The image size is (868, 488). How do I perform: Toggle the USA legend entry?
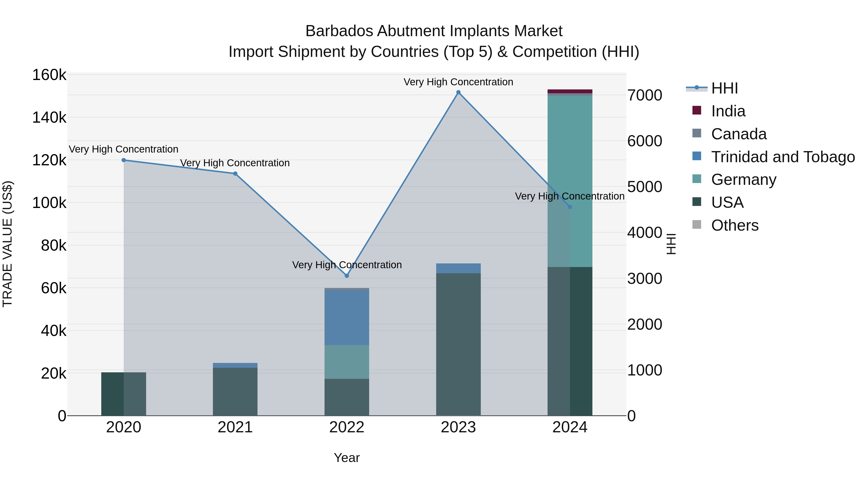(x=718, y=202)
